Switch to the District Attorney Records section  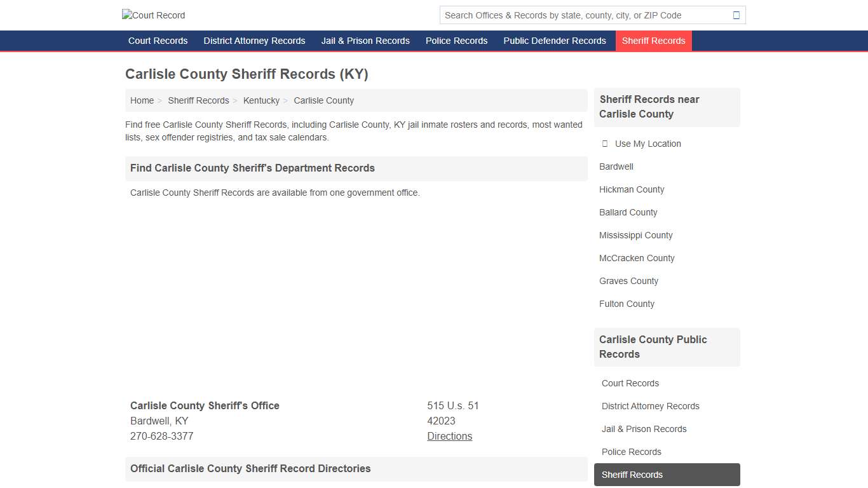(x=254, y=41)
